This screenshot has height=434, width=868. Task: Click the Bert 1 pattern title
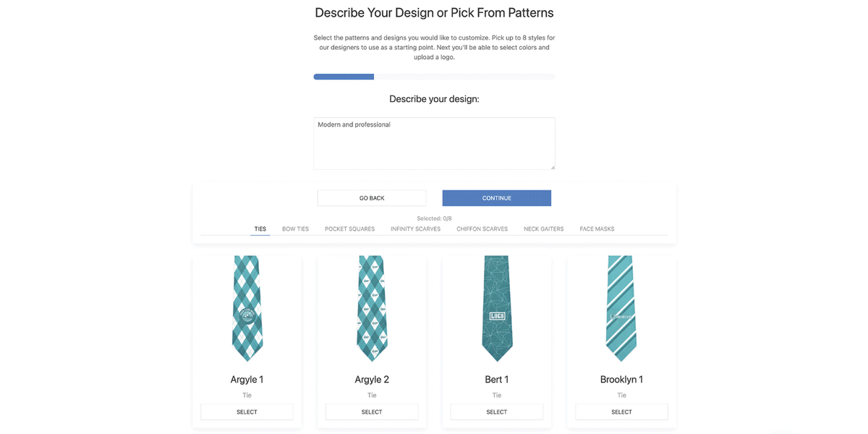coord(497,380)
